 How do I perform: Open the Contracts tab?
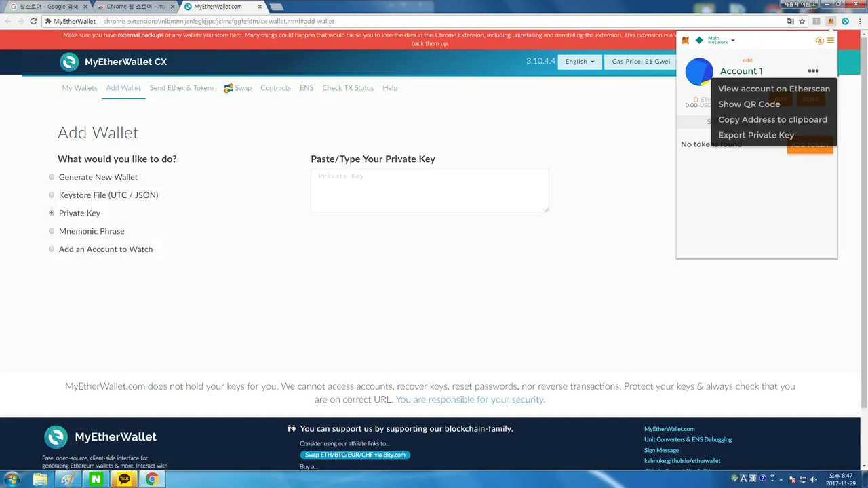click(x=275, y=88)
